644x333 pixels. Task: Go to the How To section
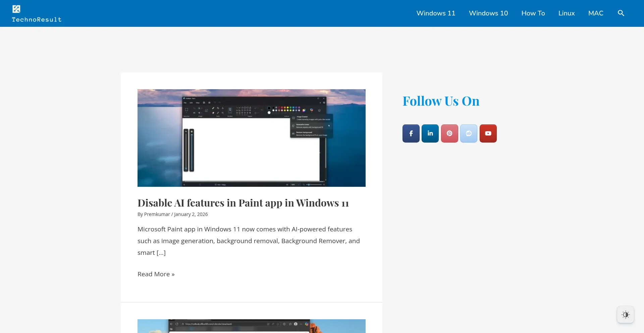(x=533, y=13)
